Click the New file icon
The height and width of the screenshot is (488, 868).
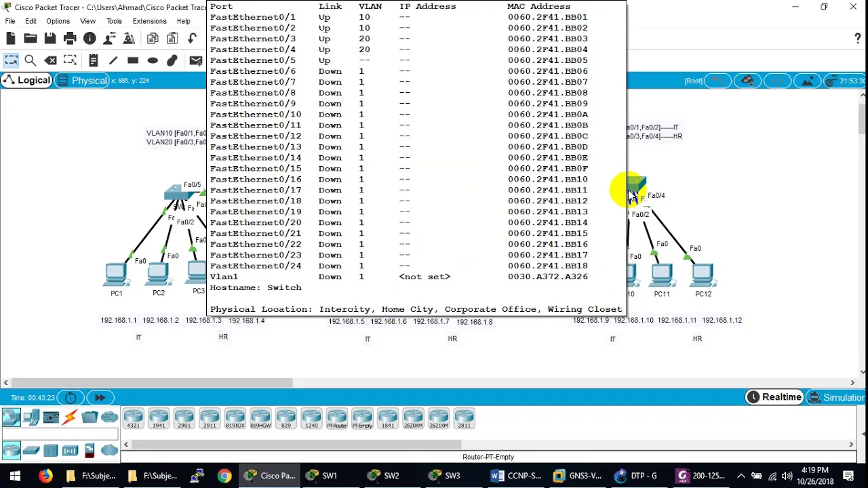click(x=11, y=39)
